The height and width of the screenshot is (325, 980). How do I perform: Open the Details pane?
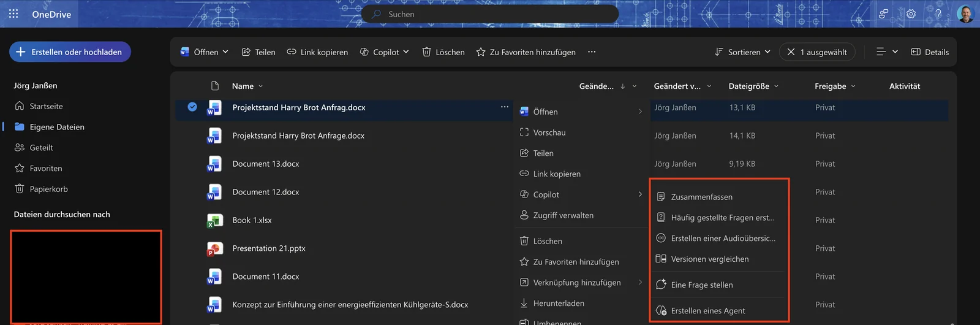(x=930, y=52)
